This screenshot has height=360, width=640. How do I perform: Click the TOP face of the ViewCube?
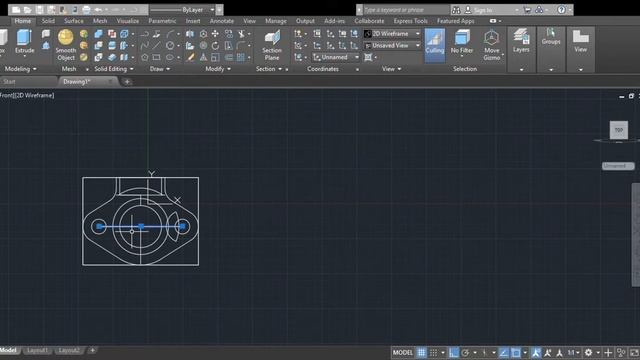coord(619,130)
